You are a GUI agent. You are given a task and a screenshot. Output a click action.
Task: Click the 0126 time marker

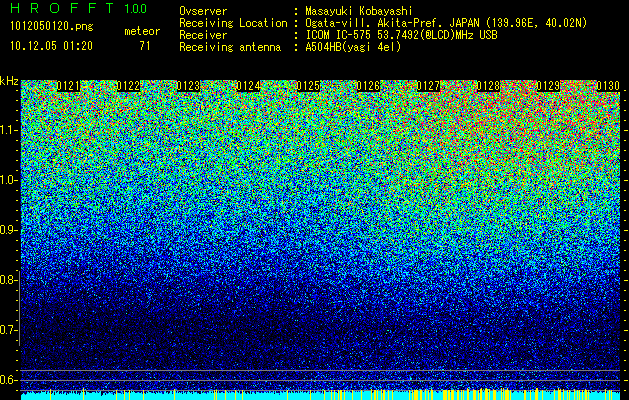point(368,86)
